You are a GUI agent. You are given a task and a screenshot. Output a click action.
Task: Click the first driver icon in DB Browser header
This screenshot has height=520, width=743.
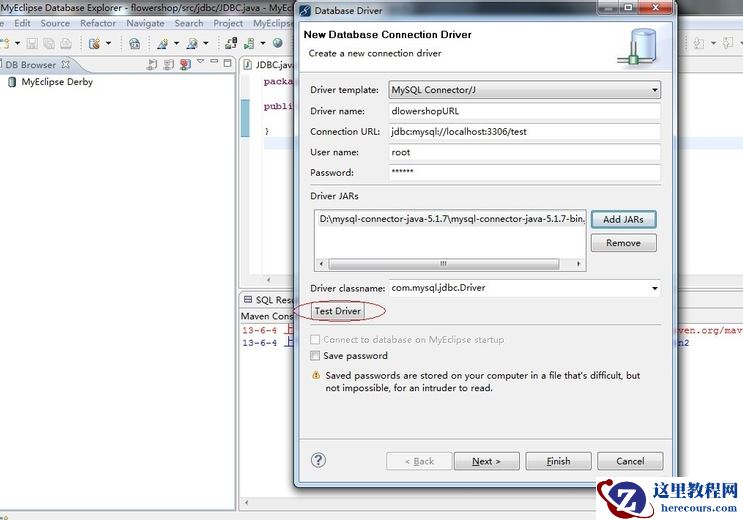[152, 64]
